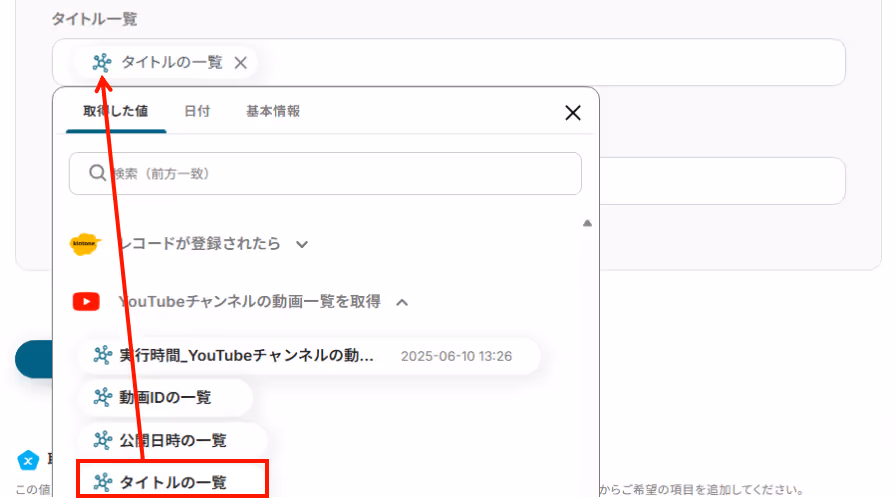Screen dimensions: 896x498
Task: Switch to the 取得した値 tab
Action: [115, 111]
